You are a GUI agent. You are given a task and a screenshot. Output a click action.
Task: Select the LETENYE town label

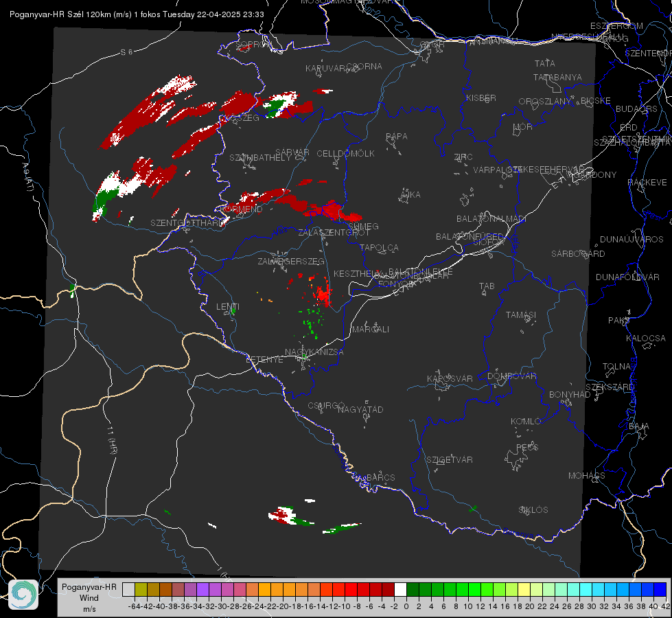pyautogui.click(x=264, y=360)
